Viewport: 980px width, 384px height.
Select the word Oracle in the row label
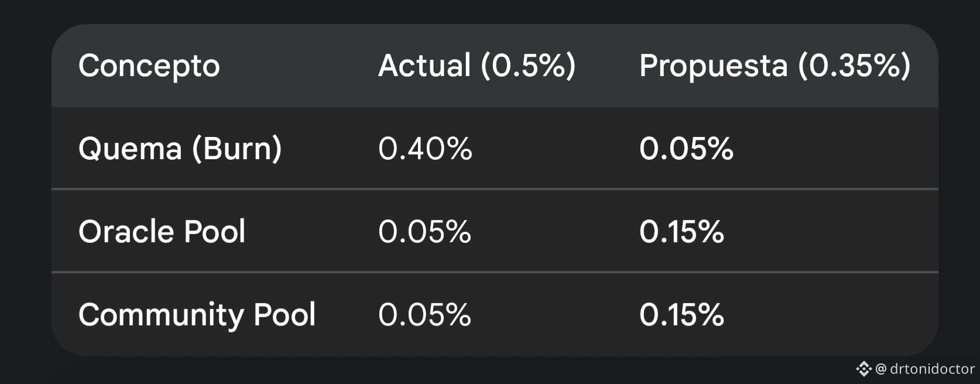point(125,232)
